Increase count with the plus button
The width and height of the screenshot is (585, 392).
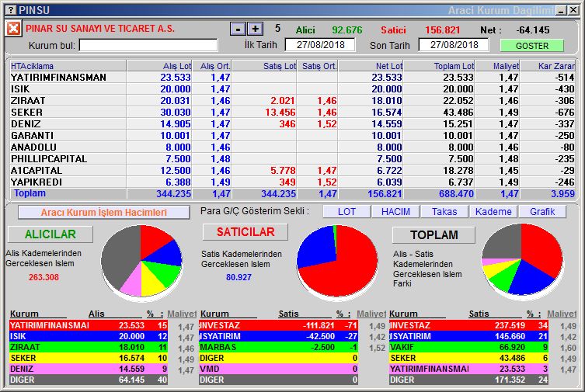pos(255,29)
